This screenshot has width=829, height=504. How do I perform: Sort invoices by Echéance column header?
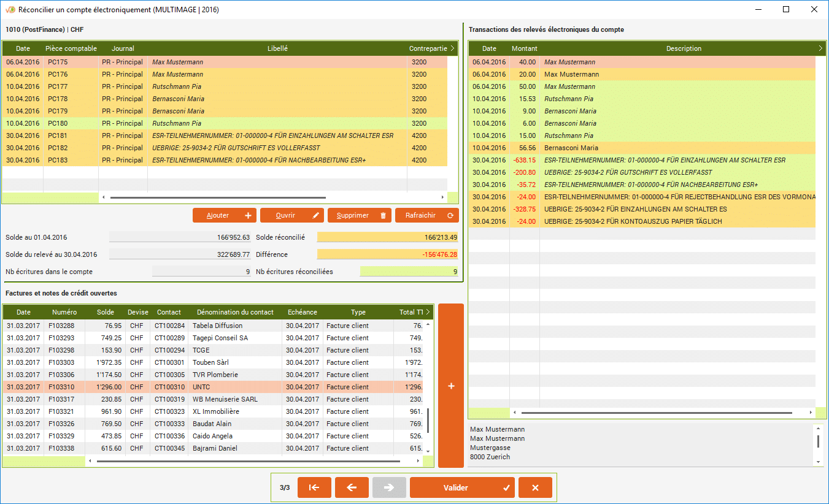pyautogui.click(x=303, y=312)
